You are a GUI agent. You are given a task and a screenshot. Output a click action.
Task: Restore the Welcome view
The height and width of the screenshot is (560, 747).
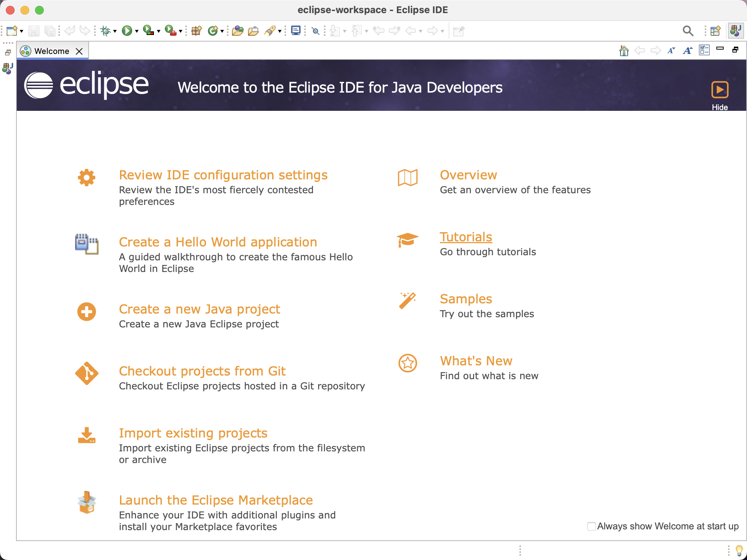[x=735, y=50]
